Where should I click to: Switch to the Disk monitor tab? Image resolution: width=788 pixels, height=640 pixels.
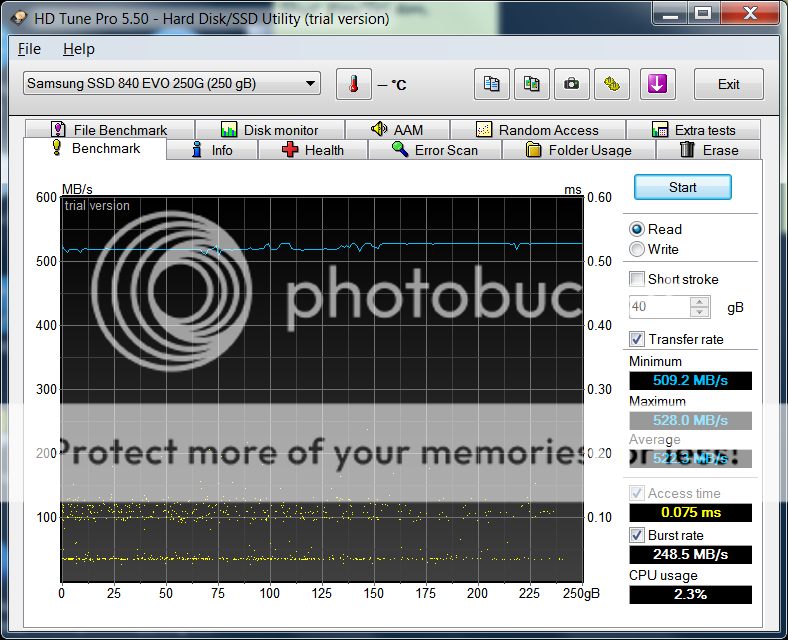pyautogui.click(x=270, y=130)
